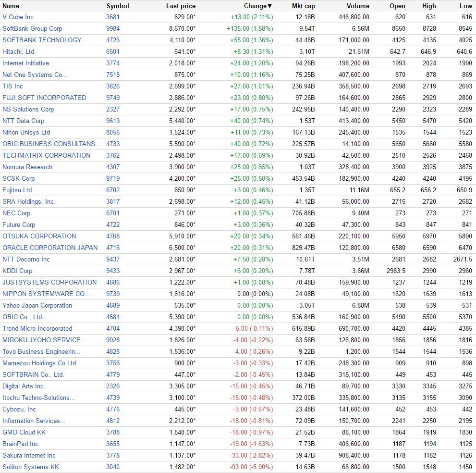Click symbol 9613 for NTT Data
The height and width of the screenshot is (473, 476).
click(113, 121)
